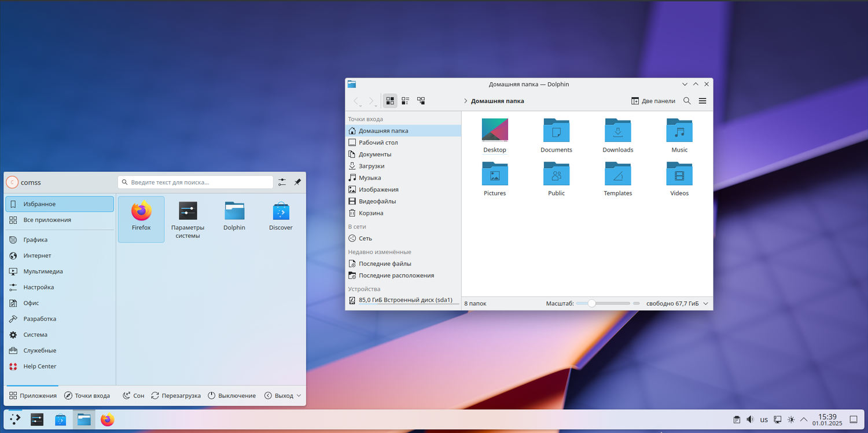
Task: Expand the свободно 67,7 ГиБ dropdown
Action: tap(677, 303)
